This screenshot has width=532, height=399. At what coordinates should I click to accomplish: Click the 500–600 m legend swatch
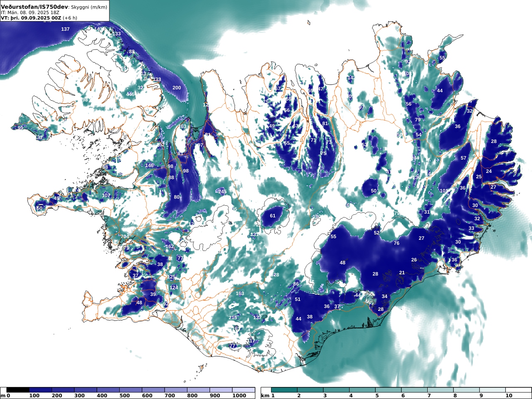[131, 390]
